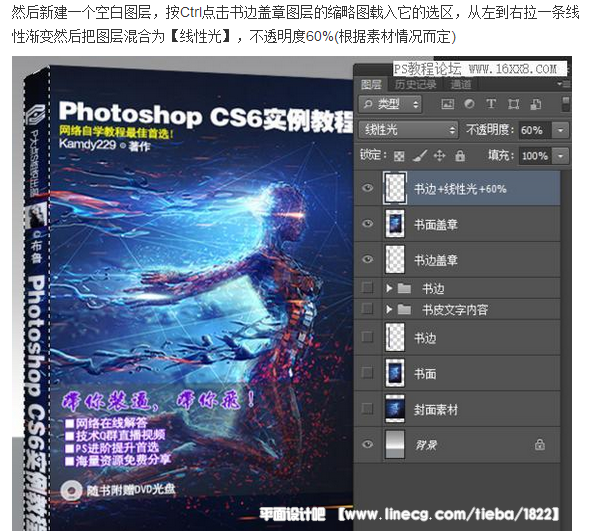Click the 书边 group folder icon
The width and height of the screenshot is (593, 531).
(404, 289)
